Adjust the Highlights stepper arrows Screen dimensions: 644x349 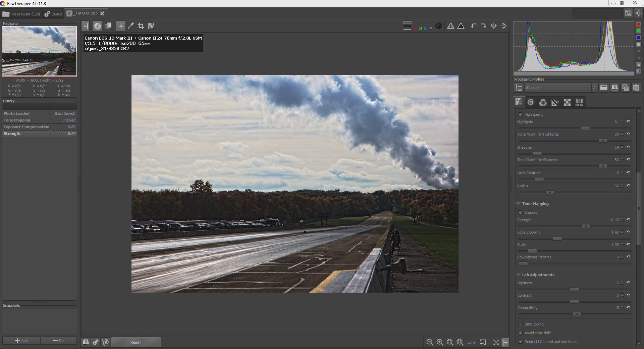click(622, 122)
